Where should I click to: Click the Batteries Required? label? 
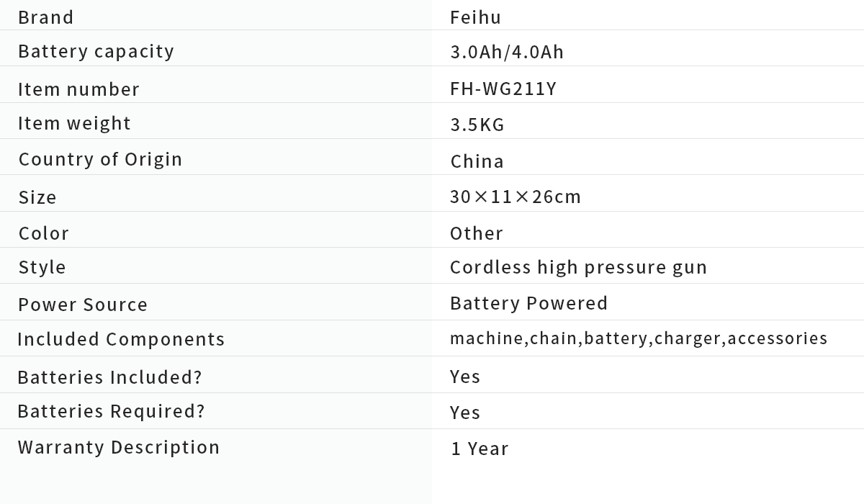(111, 411)
